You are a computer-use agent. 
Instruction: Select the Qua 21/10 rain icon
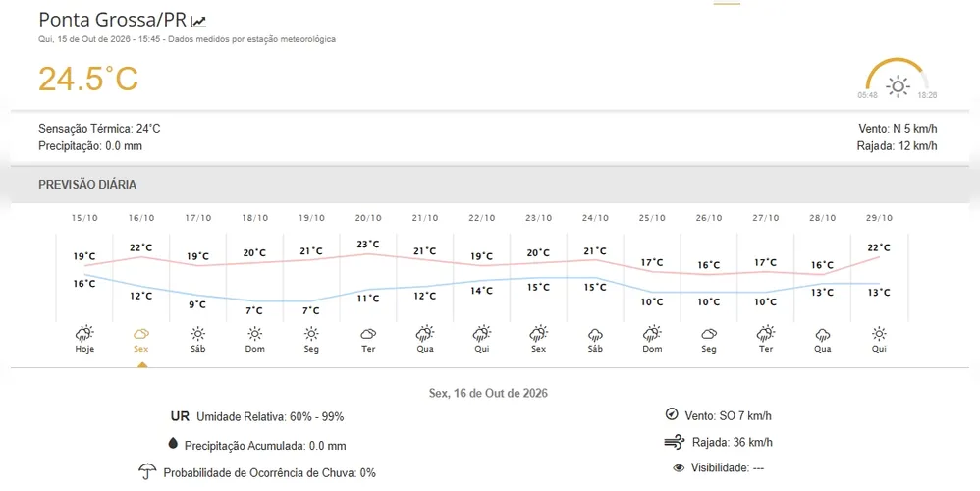click(425, 333)
